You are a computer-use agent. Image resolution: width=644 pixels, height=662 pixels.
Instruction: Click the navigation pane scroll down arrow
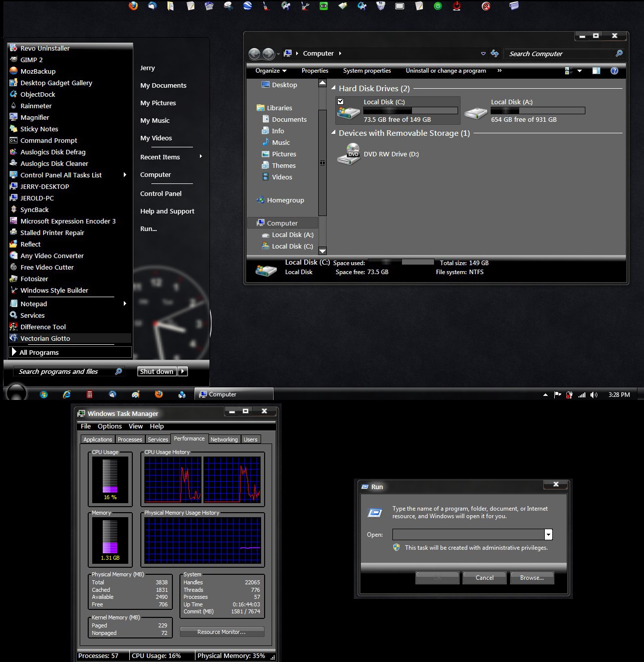point(323,251)
